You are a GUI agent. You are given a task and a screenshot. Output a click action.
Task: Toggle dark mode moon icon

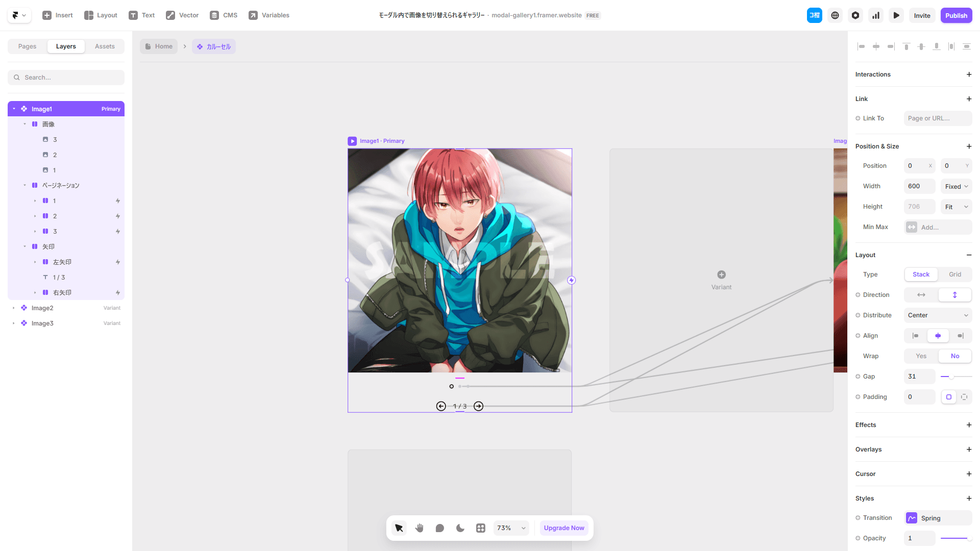click(x=460, y=528)
